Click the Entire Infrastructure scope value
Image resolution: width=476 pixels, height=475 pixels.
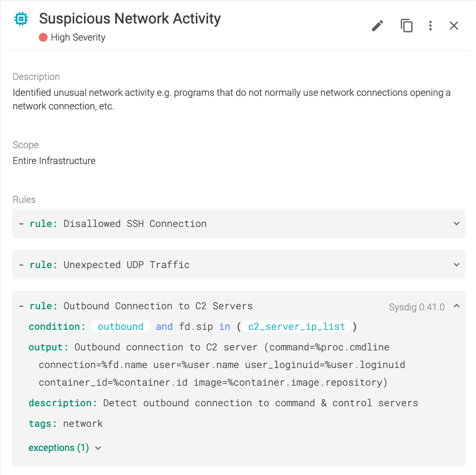54,160
